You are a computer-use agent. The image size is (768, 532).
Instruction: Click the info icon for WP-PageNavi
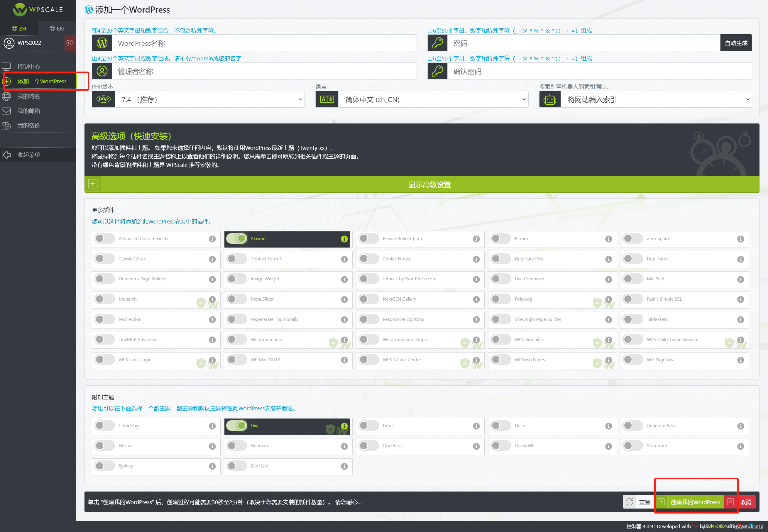[x=741, y=360]
